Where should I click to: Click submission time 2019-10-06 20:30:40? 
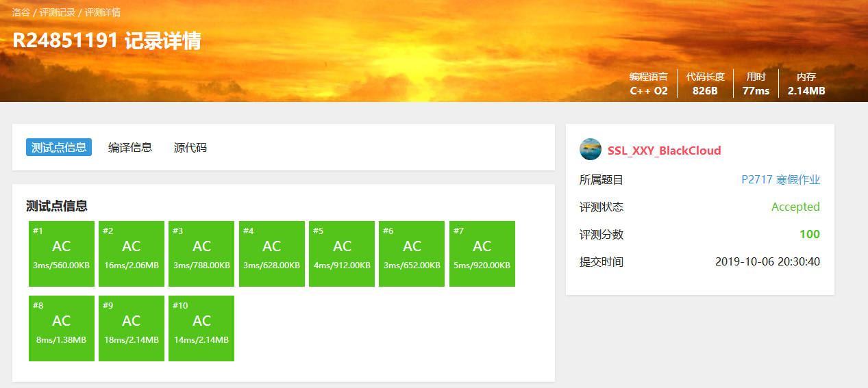point(767,261)
